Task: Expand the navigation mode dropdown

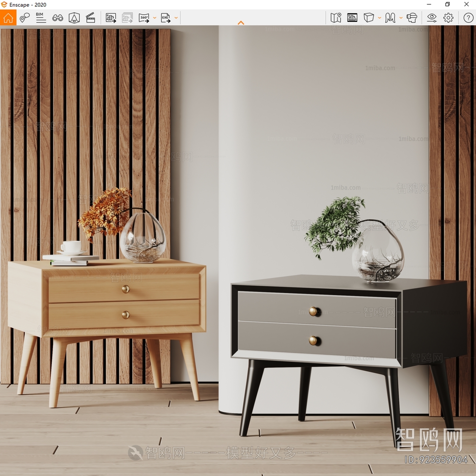Action: (x=401, y=18)
